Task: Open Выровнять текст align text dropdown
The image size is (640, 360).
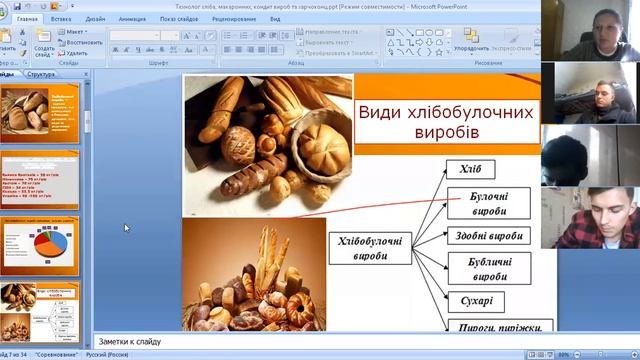Action: 325,42
